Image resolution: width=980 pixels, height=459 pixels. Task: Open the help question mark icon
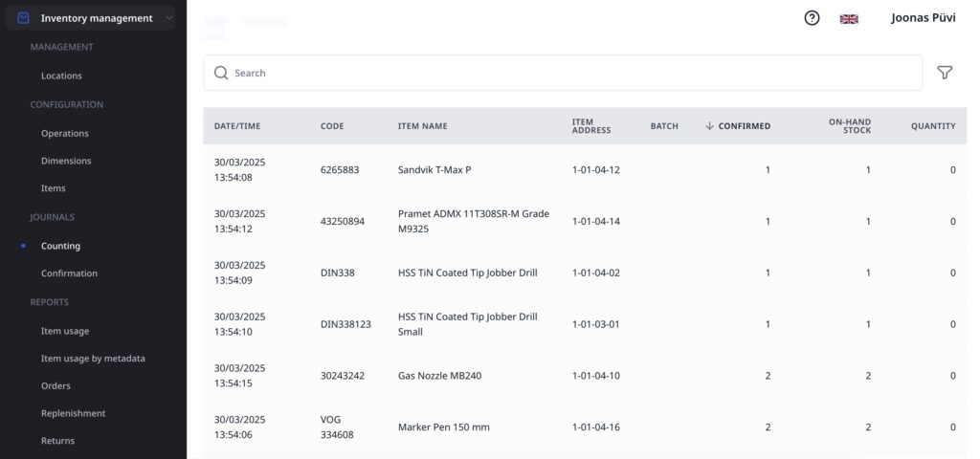tap(812, 18)
